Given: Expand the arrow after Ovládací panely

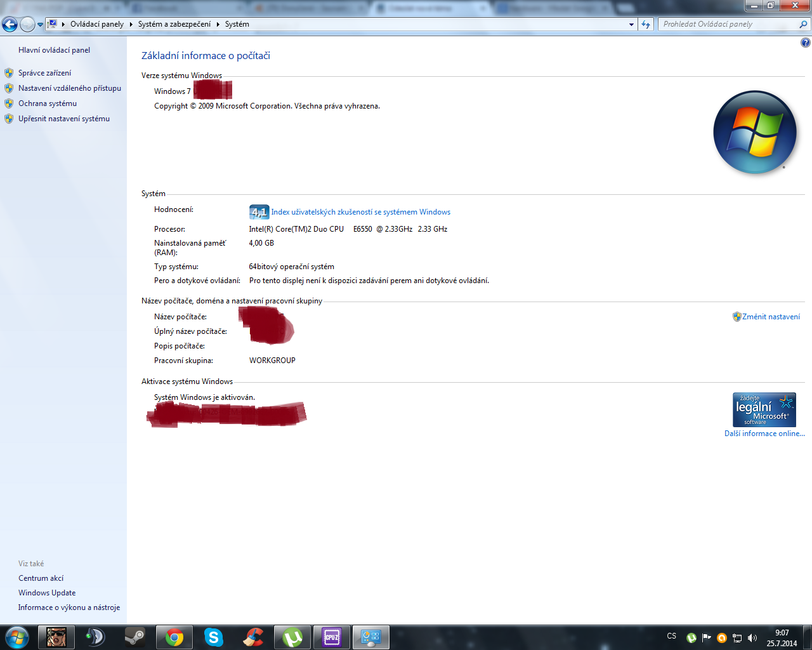Looking at the screenshot, I should [x=131, y=24].
